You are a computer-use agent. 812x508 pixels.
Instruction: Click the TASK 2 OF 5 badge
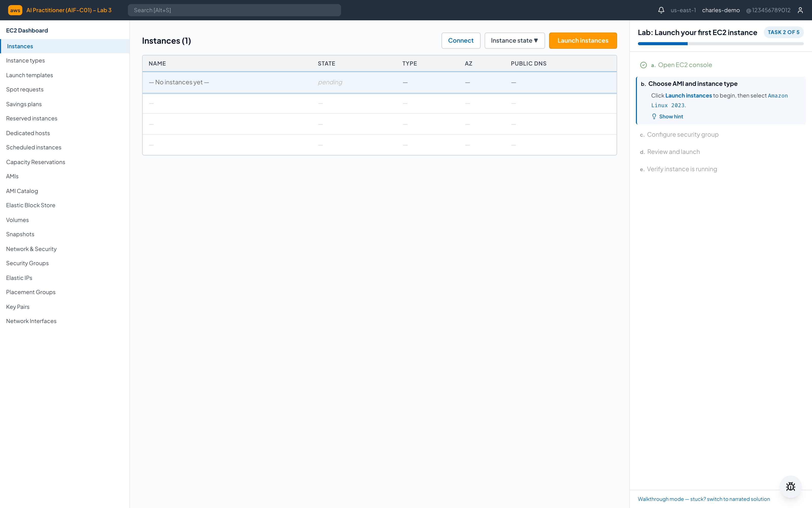tap(784, 32)
